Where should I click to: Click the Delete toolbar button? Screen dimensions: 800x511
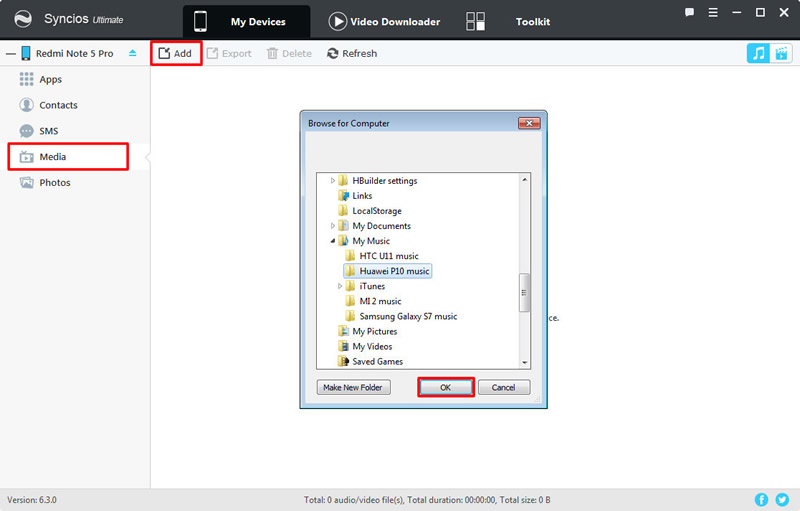[289, 54]
